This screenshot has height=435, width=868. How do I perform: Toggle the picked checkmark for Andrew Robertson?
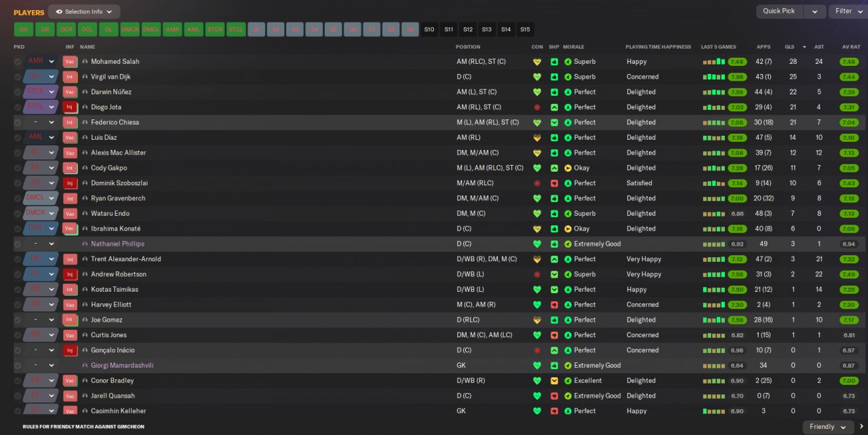click(x=18, y=274)
